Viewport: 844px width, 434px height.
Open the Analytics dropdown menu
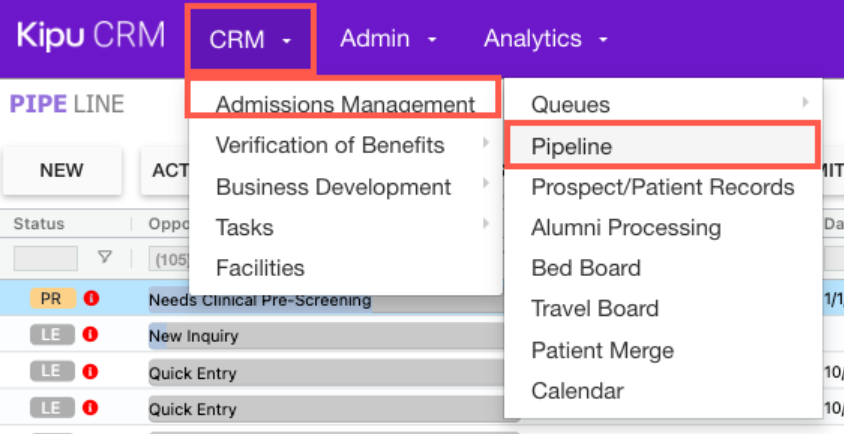546,39
